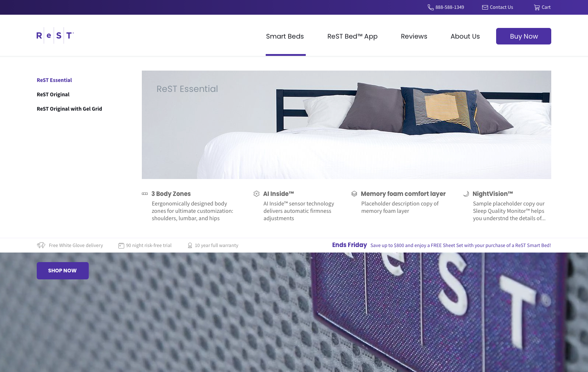
Task: Click the memory foam layers icon
Action: point(354,194)
